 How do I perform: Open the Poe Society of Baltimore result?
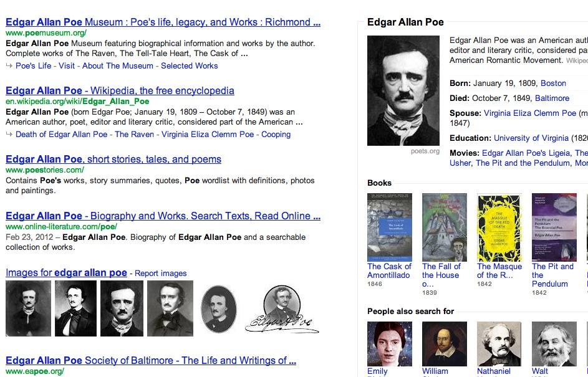[151, 361]
